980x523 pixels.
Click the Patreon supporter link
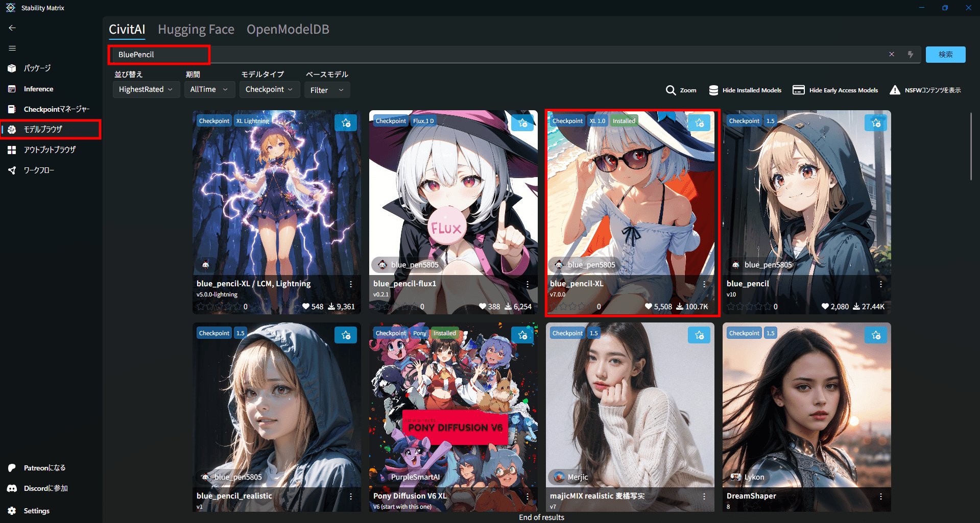point(44,468)
